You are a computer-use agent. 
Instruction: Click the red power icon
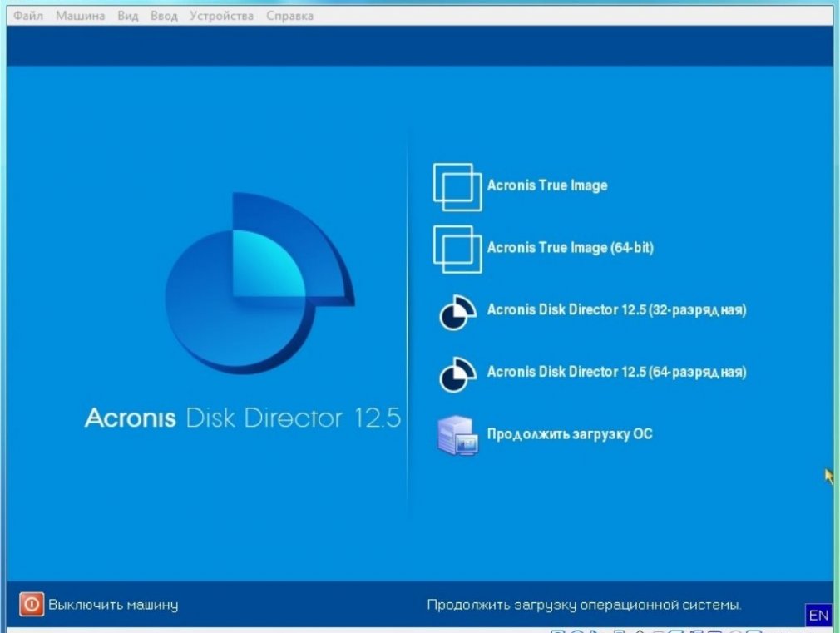(x=32, y=604)
